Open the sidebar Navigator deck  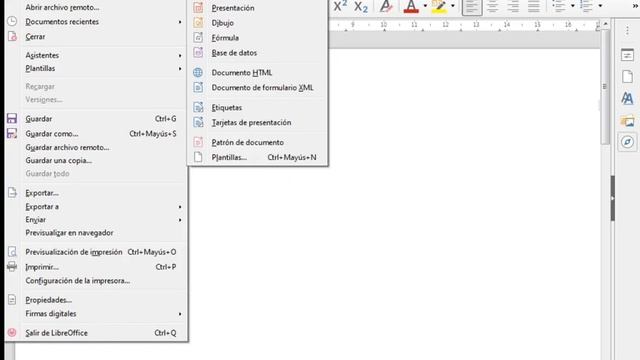[627, 142]
